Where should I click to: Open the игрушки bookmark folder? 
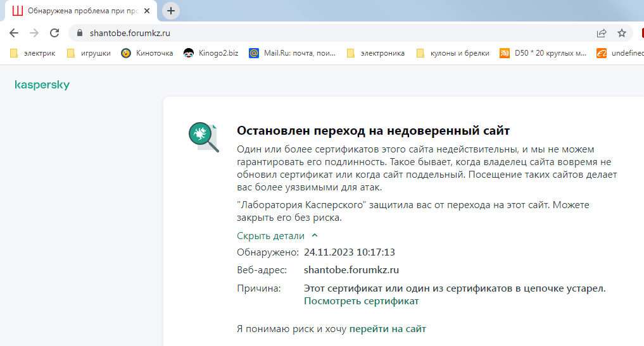[x=89, y=53]
